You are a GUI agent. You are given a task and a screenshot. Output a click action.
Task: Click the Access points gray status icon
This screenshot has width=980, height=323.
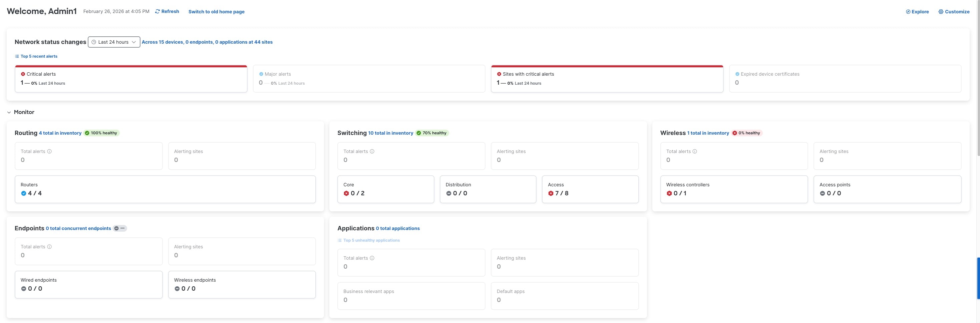click(x=822, y=193)
